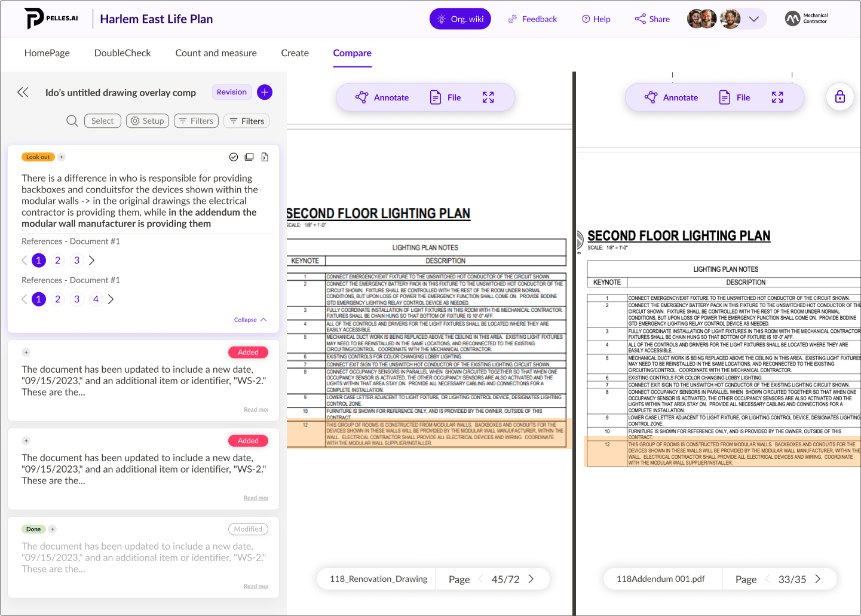
Task: Share the Harlem East Life Plan
Action: click(652, 19)
